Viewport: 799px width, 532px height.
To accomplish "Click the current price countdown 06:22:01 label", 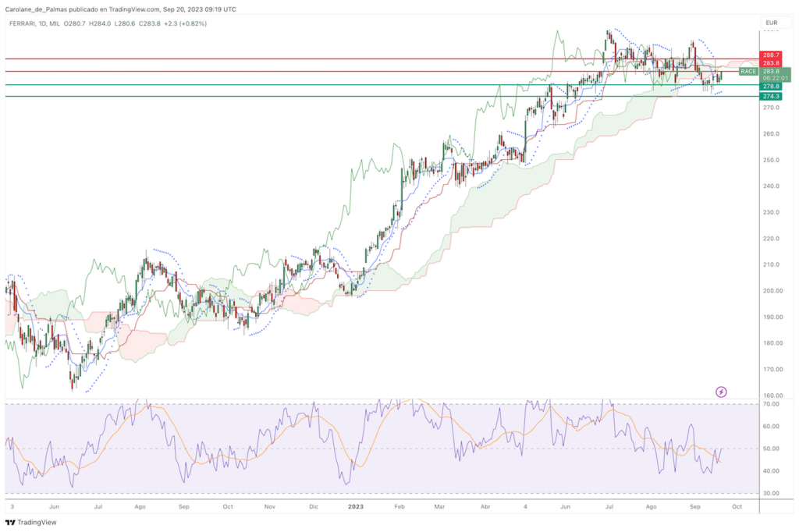I will point(772,78).
